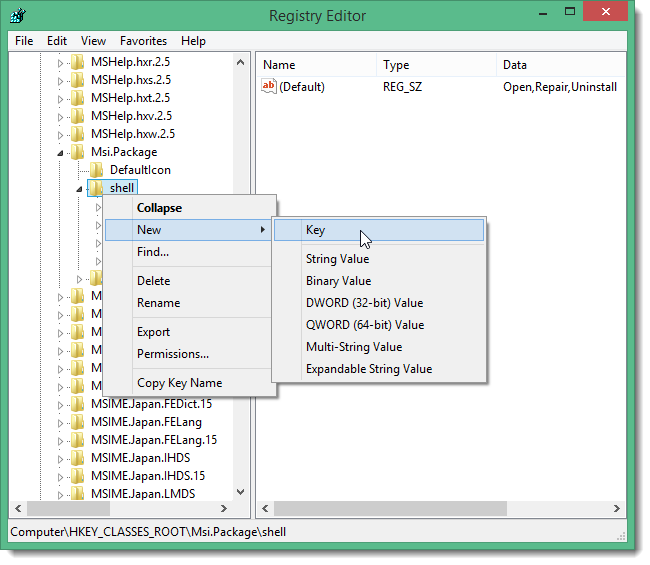650x565 pixels.
Task: Click the DefaultIcon folder icon
Action: point(96,170)
